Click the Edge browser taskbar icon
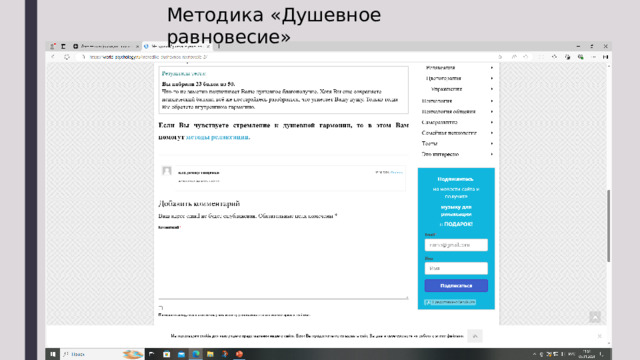Screen dimensions: 640x360 click(196, 354)
